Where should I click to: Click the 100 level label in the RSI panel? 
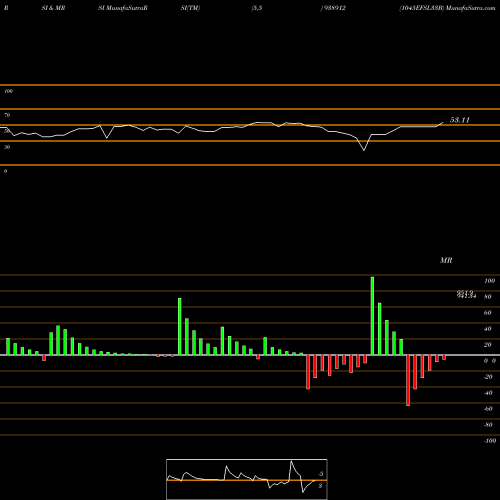[8, 91]
